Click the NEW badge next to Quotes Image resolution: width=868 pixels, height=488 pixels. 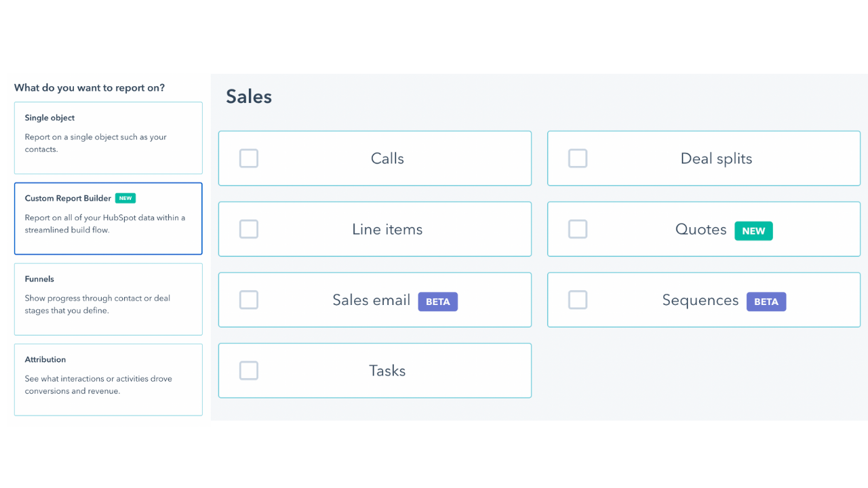753,230
